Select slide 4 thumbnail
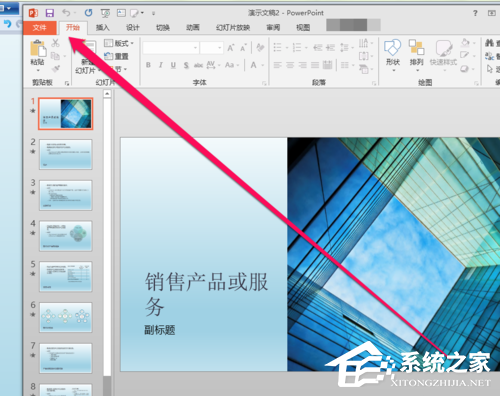 [66, 236]
